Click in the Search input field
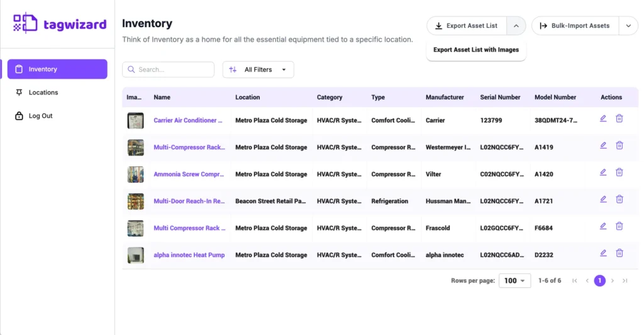This screenshot has width=644, height=335. 169,69
